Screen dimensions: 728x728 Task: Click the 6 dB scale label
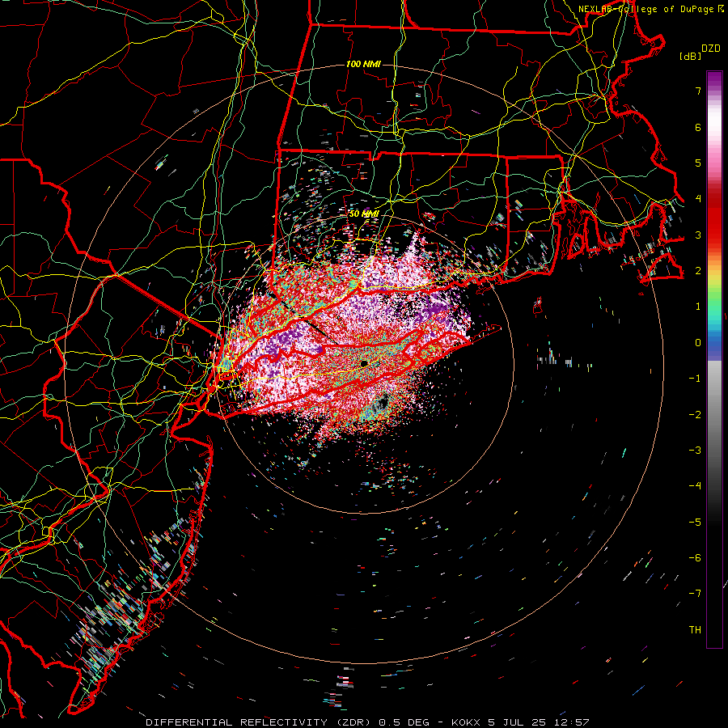[x=698, y=127]
